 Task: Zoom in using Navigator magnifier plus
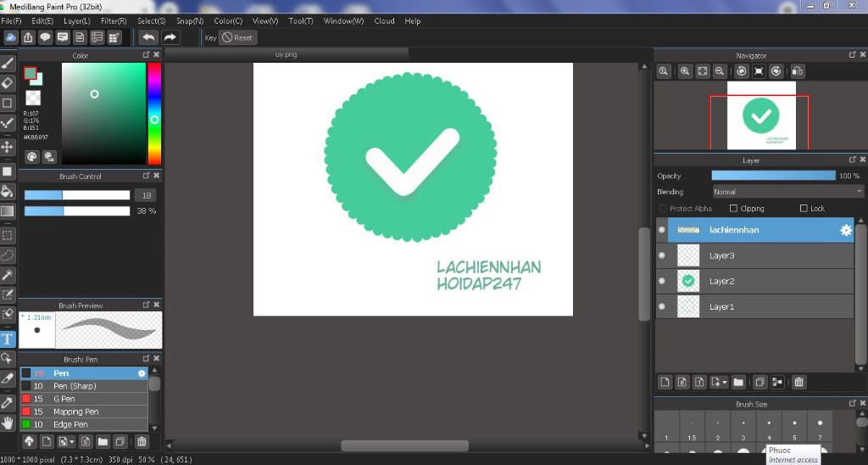685,71
